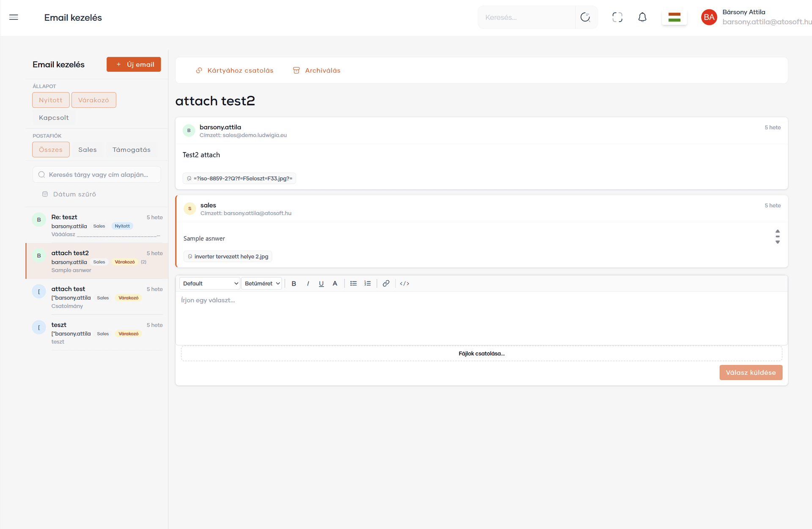The height and width of the screenshot is (529, 812).
Task: Toggle the Várakozó status filter
Action: (93, 100)
